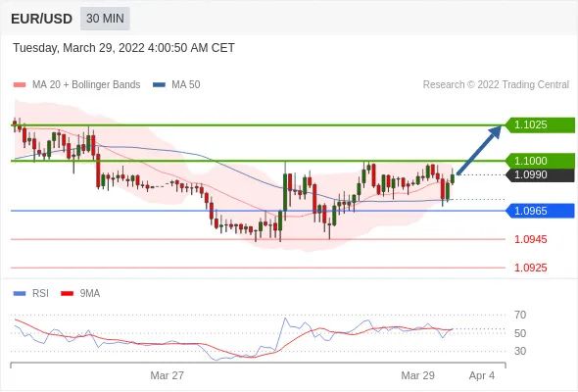Click the black 1.0990 current price tag
The image size is (578, 392).
[540, 174]
